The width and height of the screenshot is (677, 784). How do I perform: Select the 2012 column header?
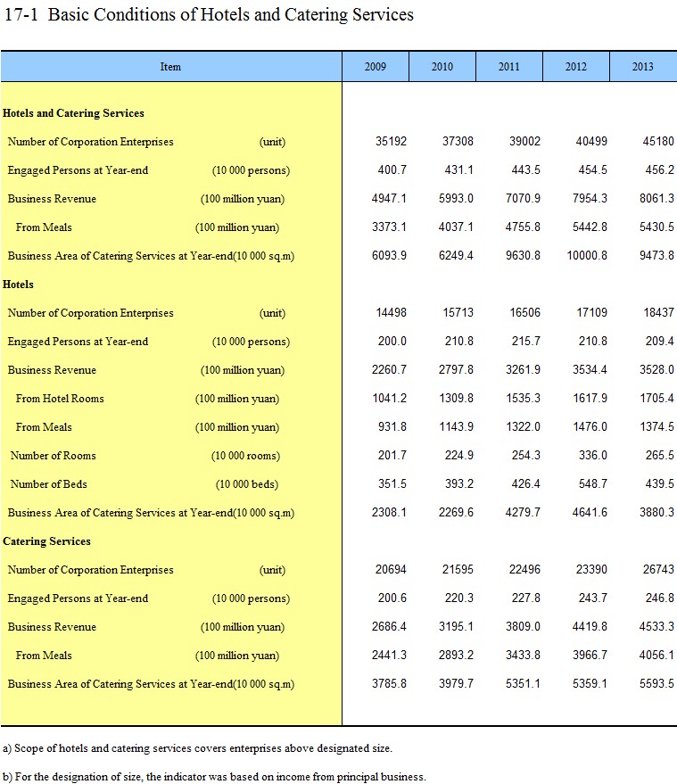576,67
